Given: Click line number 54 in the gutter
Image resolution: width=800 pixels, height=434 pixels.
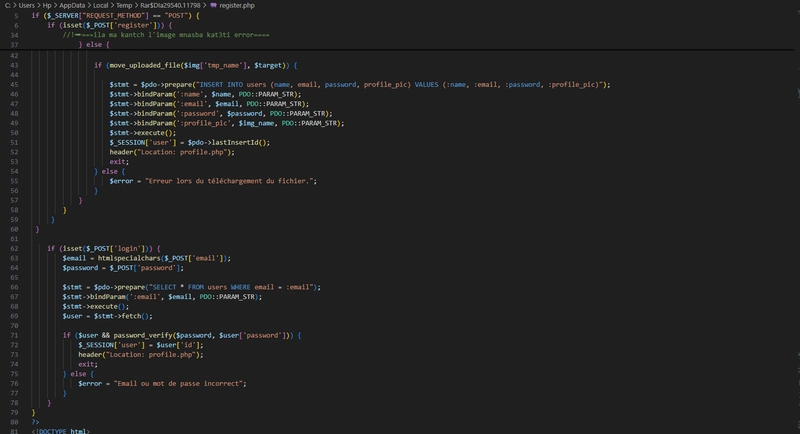Looking at the screenshot, I should [14, 171].
